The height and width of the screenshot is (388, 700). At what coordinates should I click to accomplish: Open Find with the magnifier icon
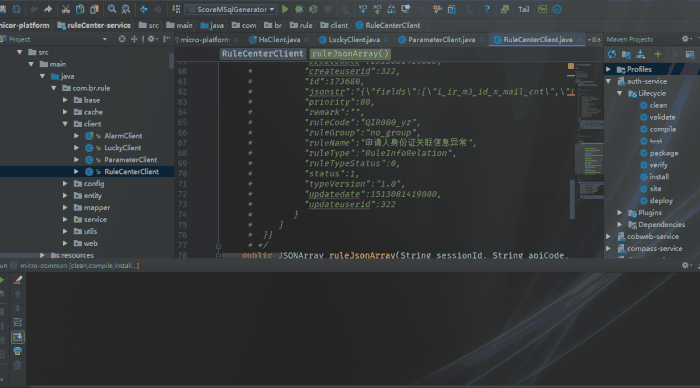112,9
